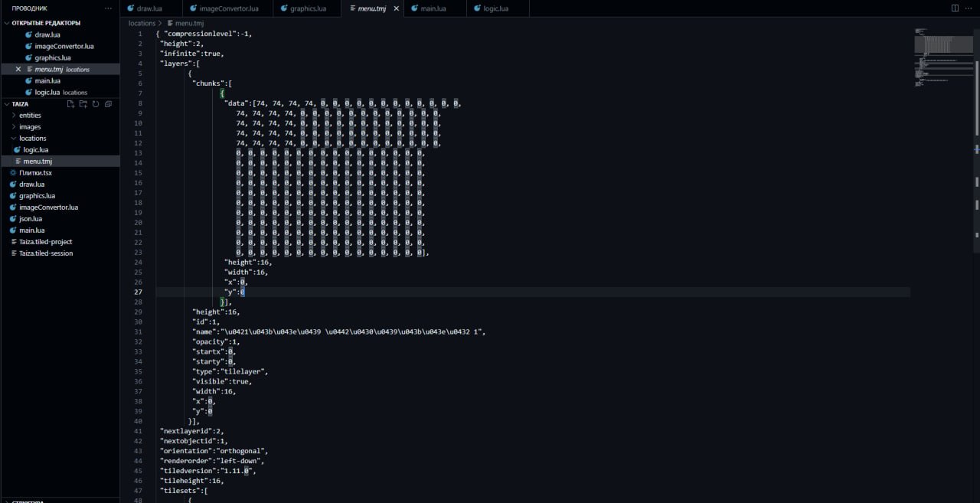980x503 pixels.
Task: Click the "nextobjectid":1 line
Action: (194, 441)
